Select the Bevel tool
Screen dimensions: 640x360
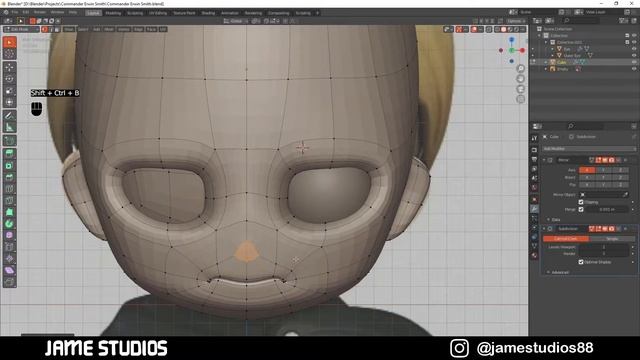tap(9, 177)
